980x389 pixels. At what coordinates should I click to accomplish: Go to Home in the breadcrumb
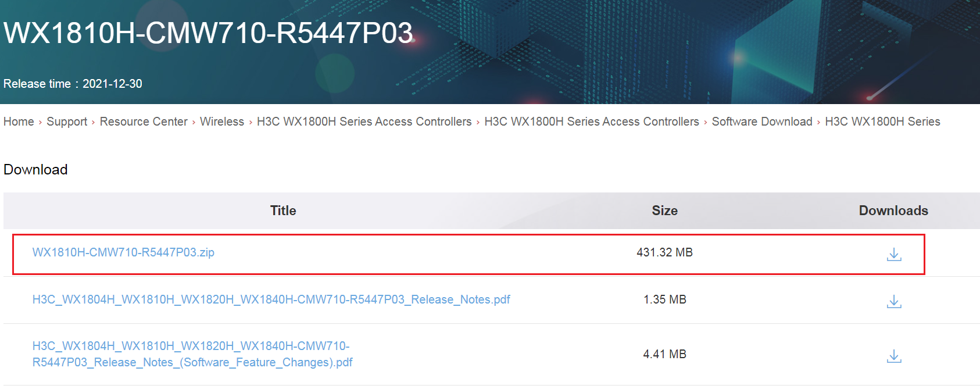click(x=19, y=122)
